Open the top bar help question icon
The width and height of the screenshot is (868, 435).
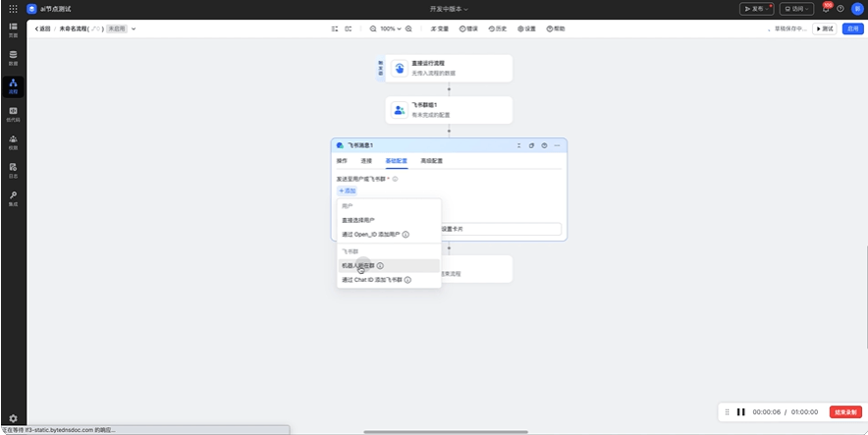coord(841,9)
